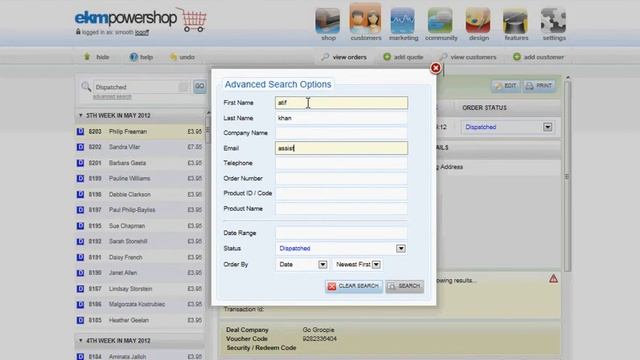Select order 8193 Sarah Stonehill

point(140,241)
